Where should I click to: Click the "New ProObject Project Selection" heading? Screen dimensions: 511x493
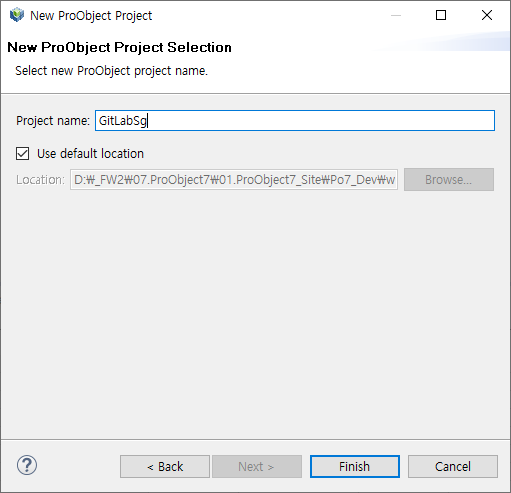point(119,47)
